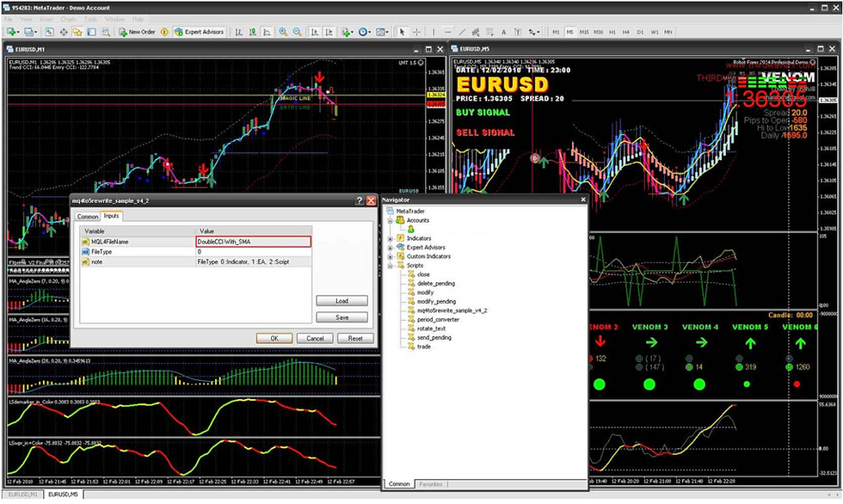Click the New Order toolbar button
The height and width of the screenshot is (504, 843).
click(x=137, y=32)
